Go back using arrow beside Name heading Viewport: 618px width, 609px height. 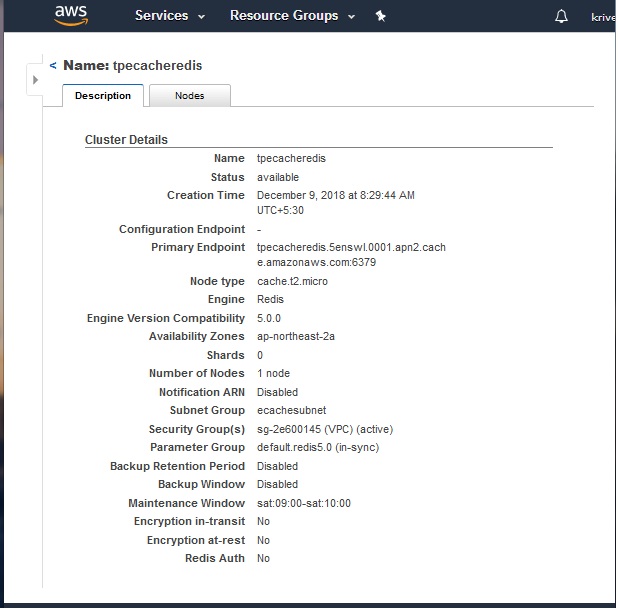click(53, 65)
